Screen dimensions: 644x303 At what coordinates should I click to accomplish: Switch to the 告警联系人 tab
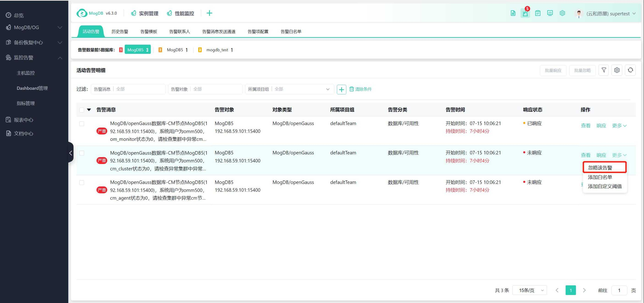coord(180,31)
